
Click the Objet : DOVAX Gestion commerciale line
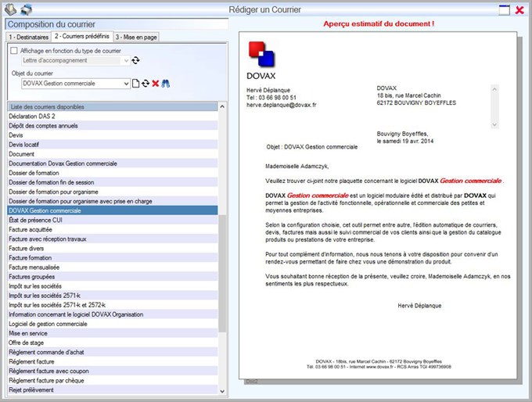click(312, 147)
